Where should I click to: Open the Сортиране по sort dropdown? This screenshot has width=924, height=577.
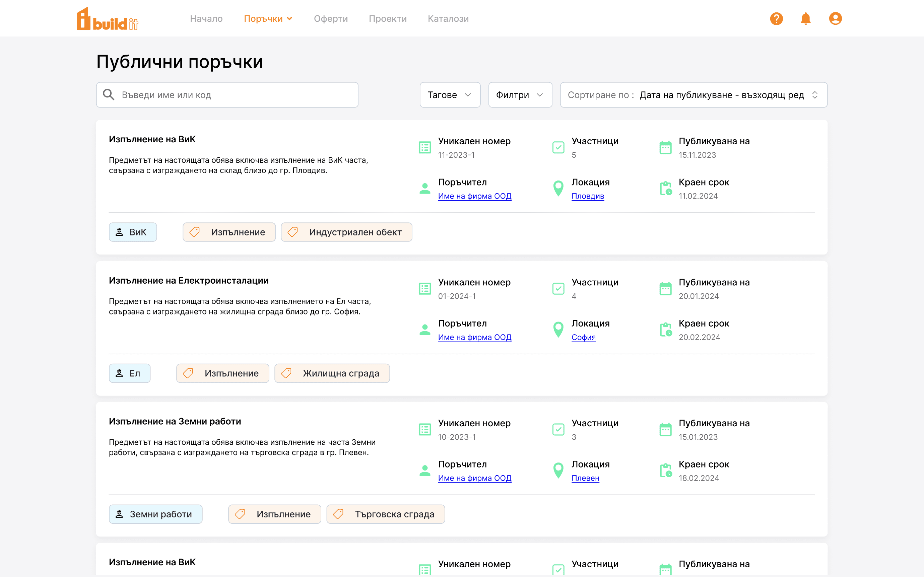click(693, 95)
